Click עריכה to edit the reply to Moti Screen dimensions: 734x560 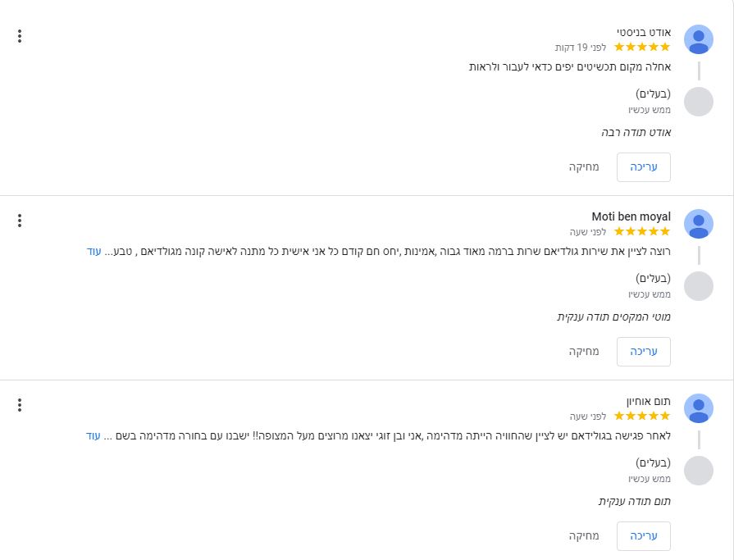tap(644, 352)
